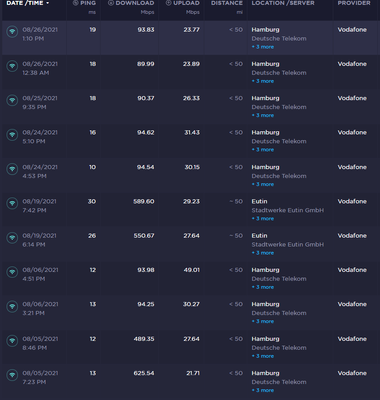Select download value 550.67
This screenshot has width=380, height=400.
[x=144, y=236]
